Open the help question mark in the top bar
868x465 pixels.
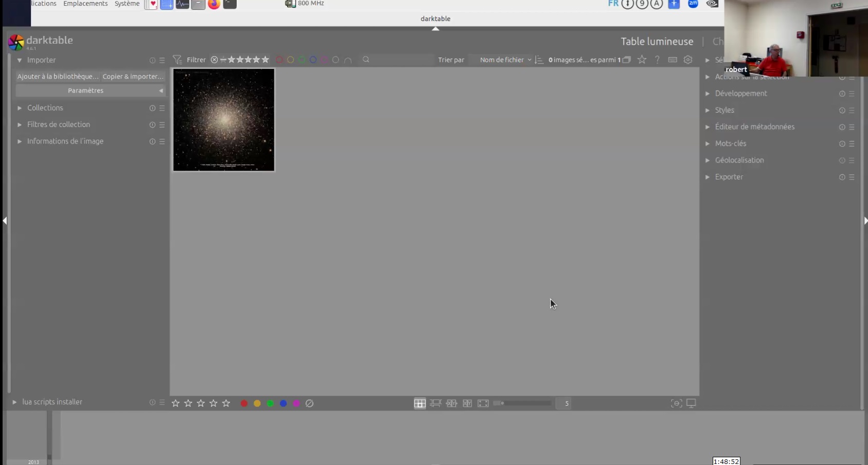pyautogui.click(x=657, y=60)
